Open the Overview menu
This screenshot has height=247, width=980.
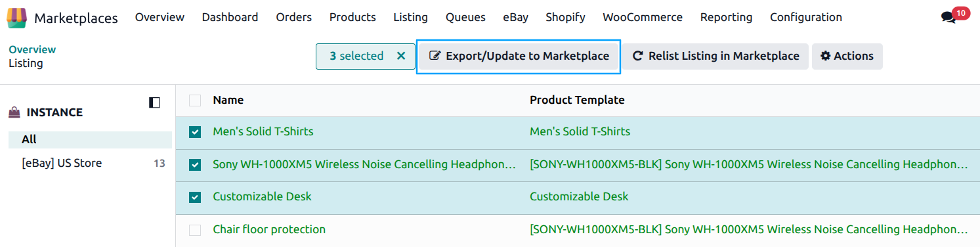[x=160, y=17]
